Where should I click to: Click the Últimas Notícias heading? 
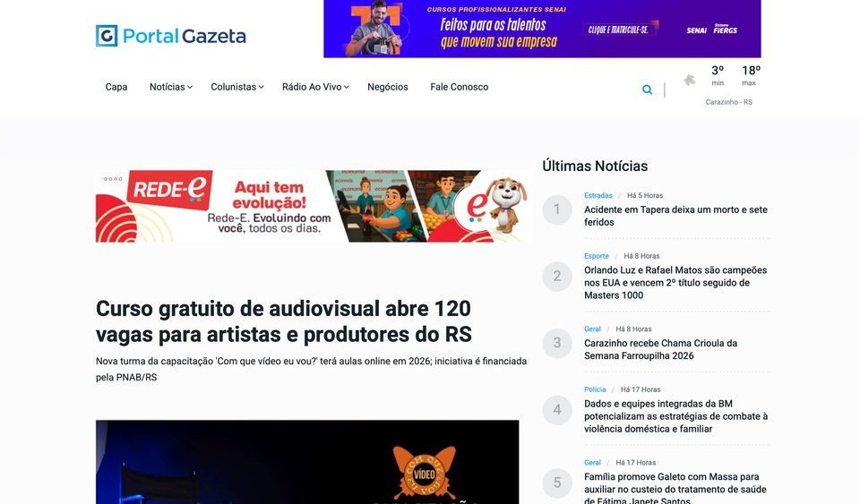pyautogui.click(x=595, y=166)
